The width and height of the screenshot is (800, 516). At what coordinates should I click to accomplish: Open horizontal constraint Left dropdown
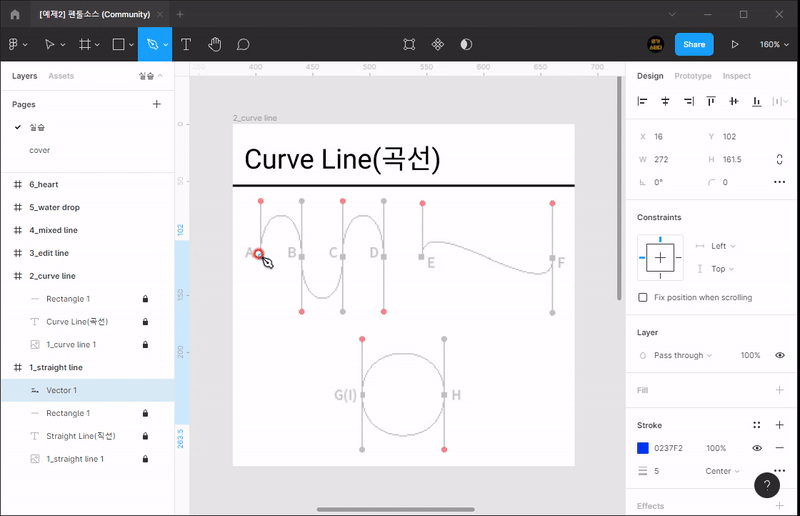click(x=723, y=246)
